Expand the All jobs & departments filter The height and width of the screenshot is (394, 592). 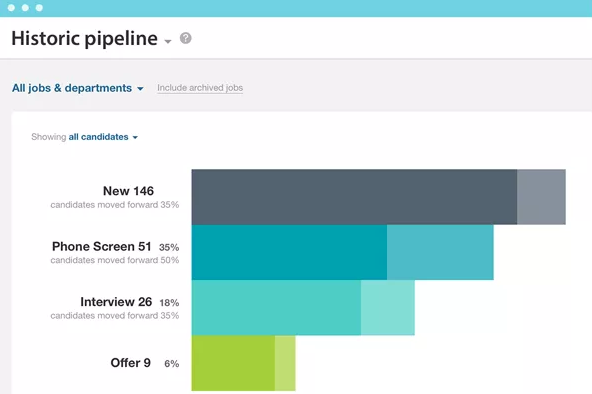(x=78, y=88)
